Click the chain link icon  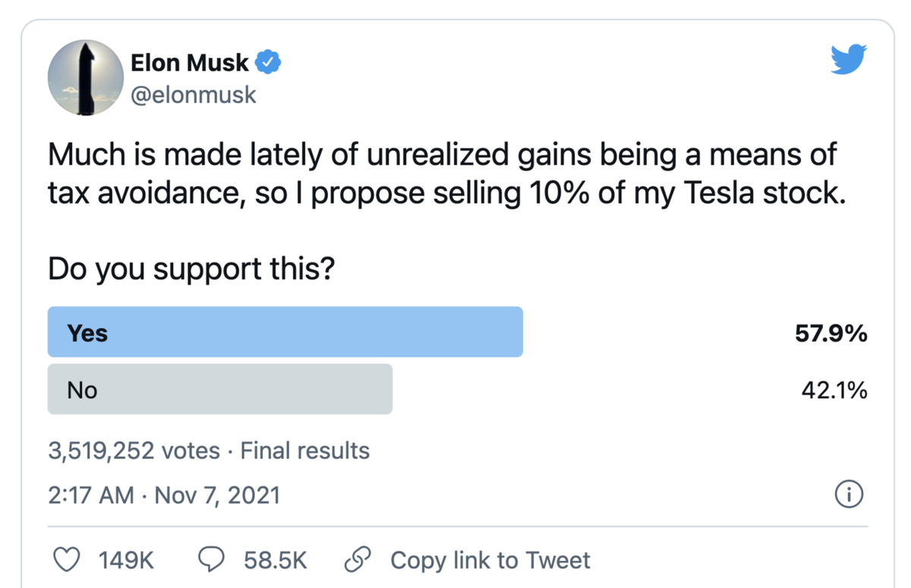coord(356,560)
